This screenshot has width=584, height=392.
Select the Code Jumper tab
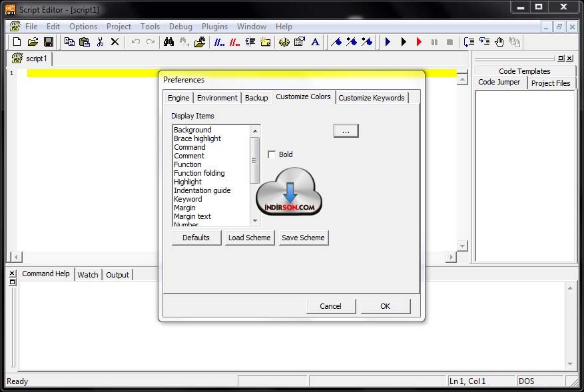tap(499, 82)
